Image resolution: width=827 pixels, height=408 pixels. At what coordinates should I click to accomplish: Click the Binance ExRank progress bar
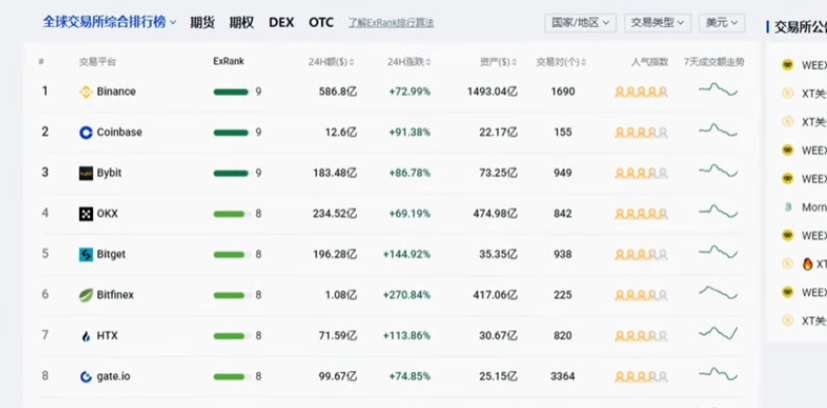pyautogui.click(x=230, y=92)
